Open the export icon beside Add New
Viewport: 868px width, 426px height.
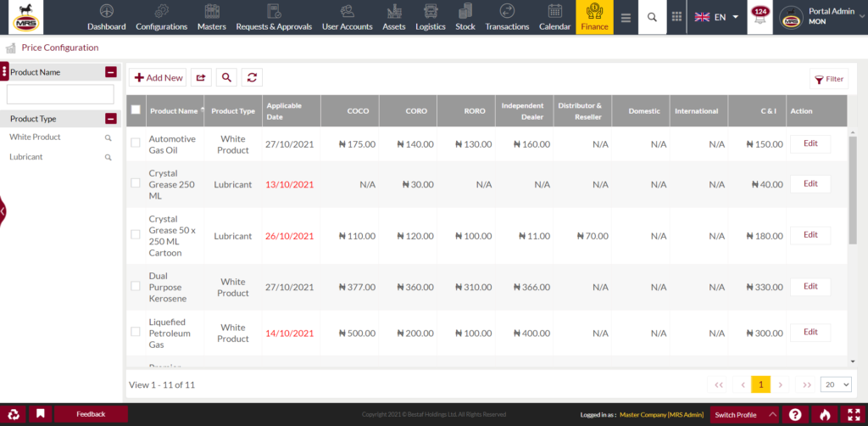201,77
